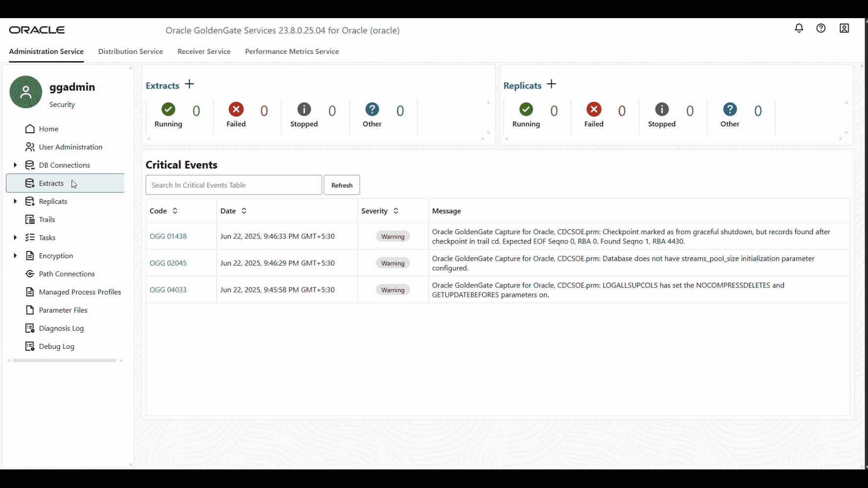Add a new Replicat with the plus icon

pos(552,84)
